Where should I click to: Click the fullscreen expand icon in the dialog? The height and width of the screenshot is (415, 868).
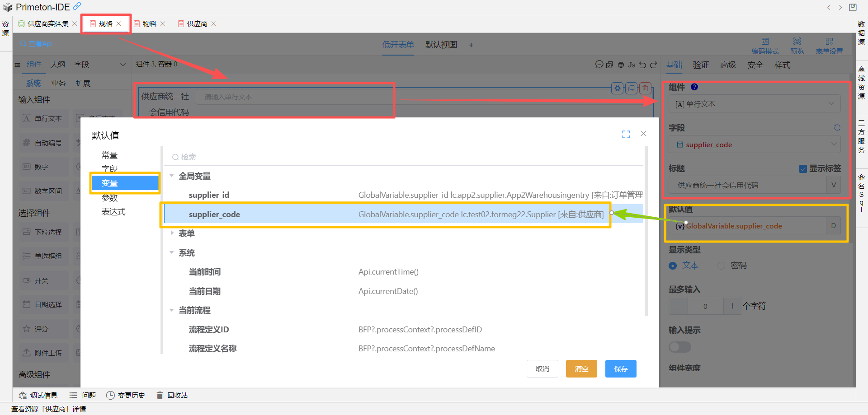pyautogui.click(x=626, y=134)
